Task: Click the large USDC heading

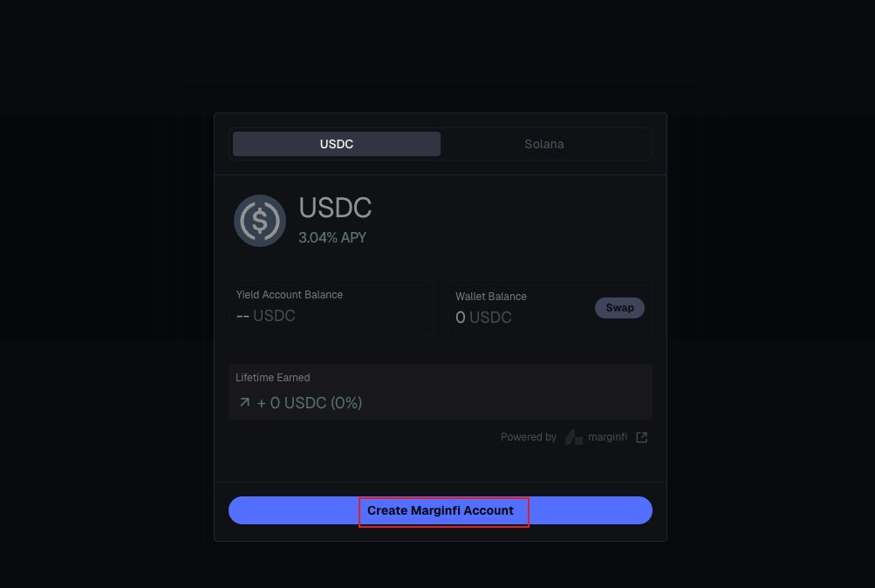Action: 335,208
